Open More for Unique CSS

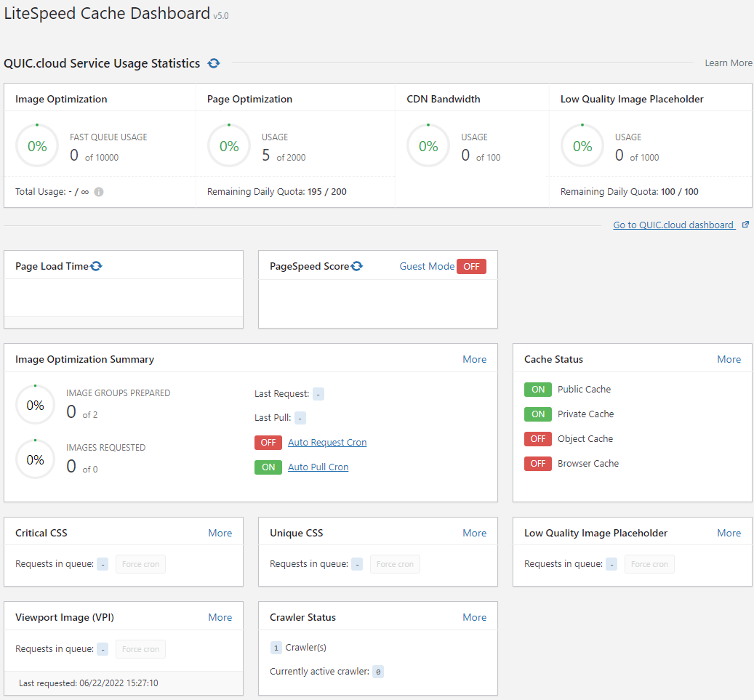(474, 533)
